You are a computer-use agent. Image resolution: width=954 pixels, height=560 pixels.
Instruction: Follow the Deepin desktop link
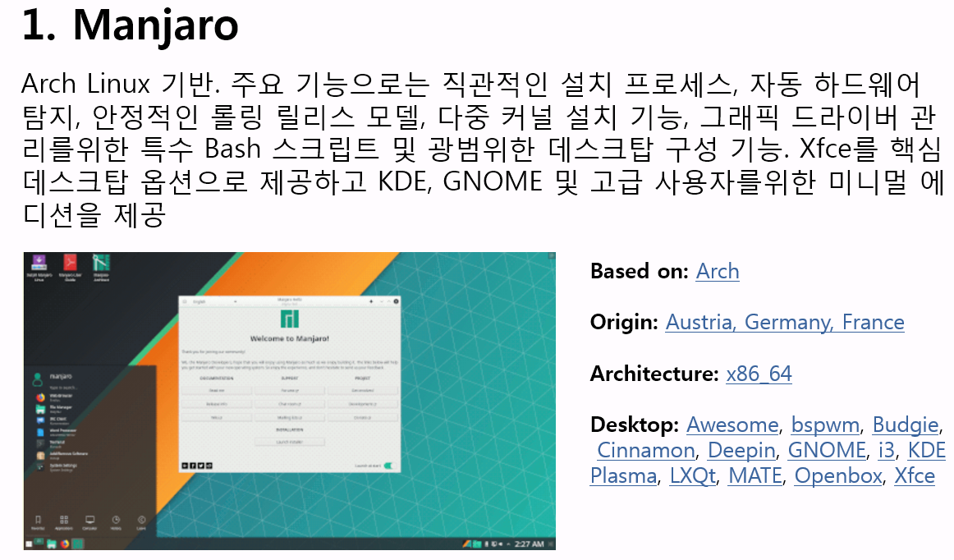[x=741, y=451]
